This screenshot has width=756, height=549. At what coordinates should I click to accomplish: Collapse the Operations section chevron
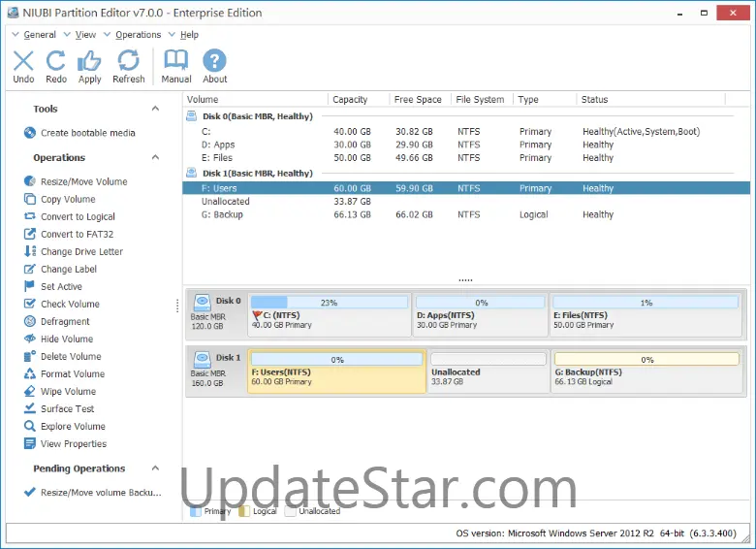click(155, 157)
